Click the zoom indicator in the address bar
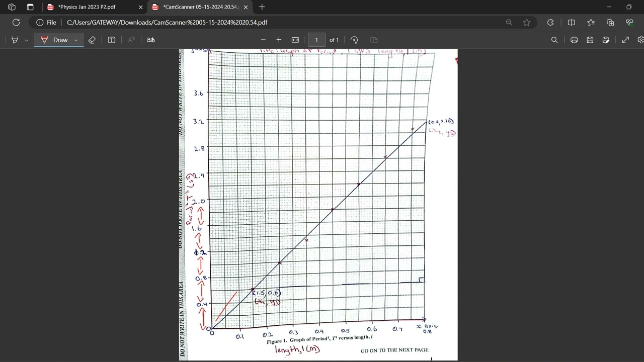The height and width of the screenshot is (362, 644). click(x=509, y=22)
